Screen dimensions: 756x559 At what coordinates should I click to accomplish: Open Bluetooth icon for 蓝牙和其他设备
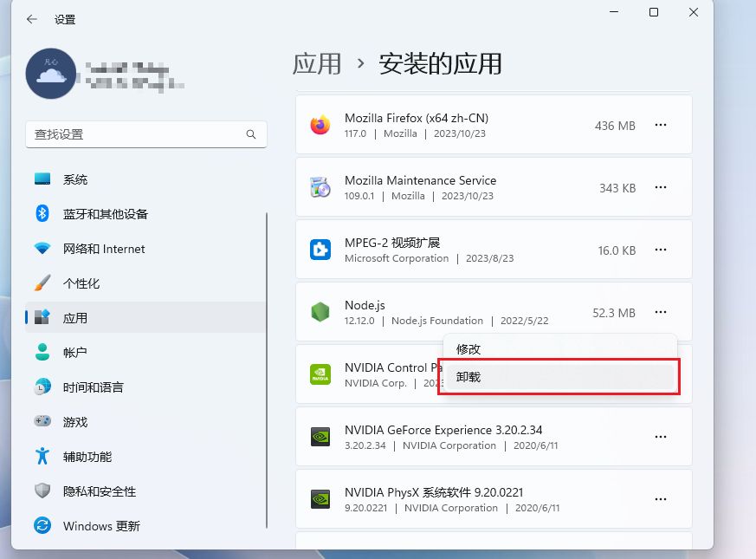click(42, 213)
